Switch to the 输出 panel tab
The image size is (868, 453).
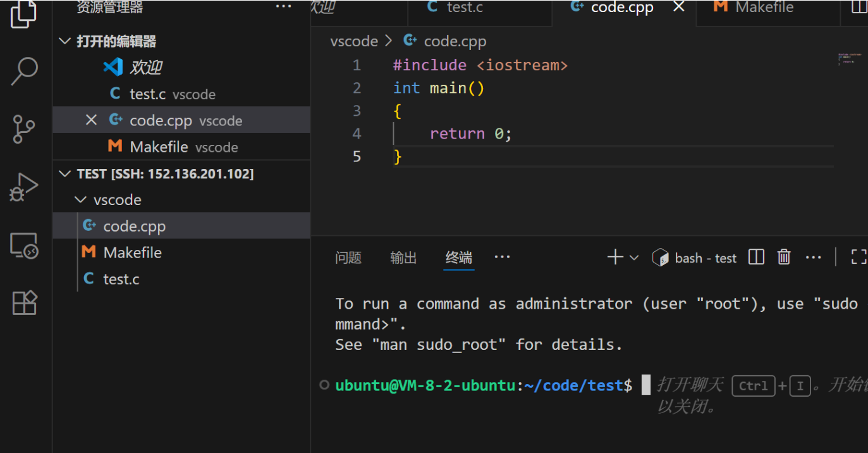(x=403, y=258)
